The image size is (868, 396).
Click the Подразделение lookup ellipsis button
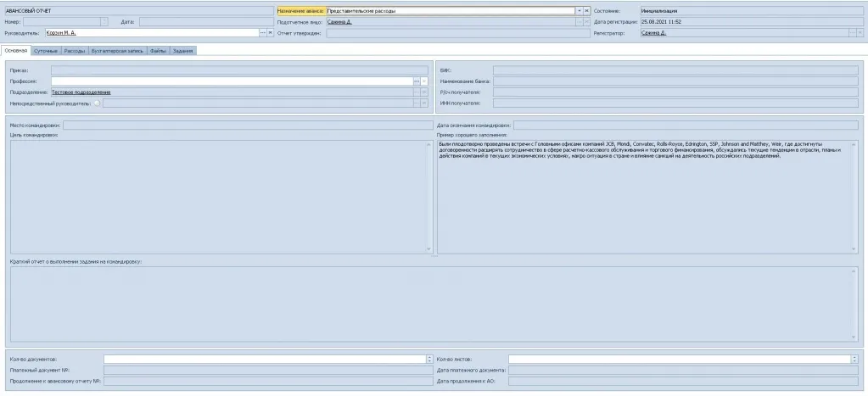[417, 92]
